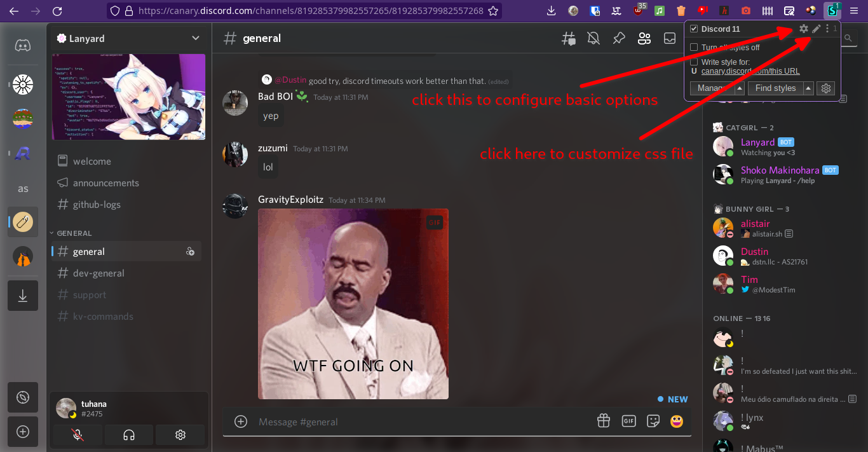Open the camera screenshot extension icon
This screenshot has width=868, height=452.
coord(746,11)
